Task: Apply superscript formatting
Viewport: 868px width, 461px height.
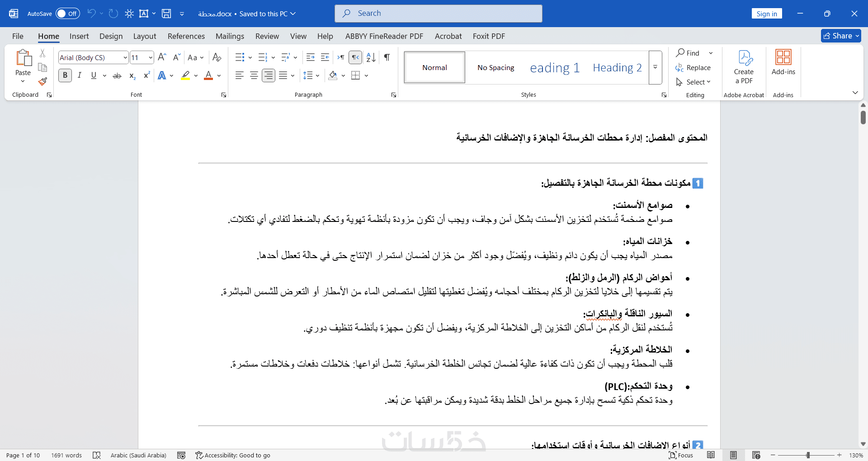Action: (x=146, y=75)
